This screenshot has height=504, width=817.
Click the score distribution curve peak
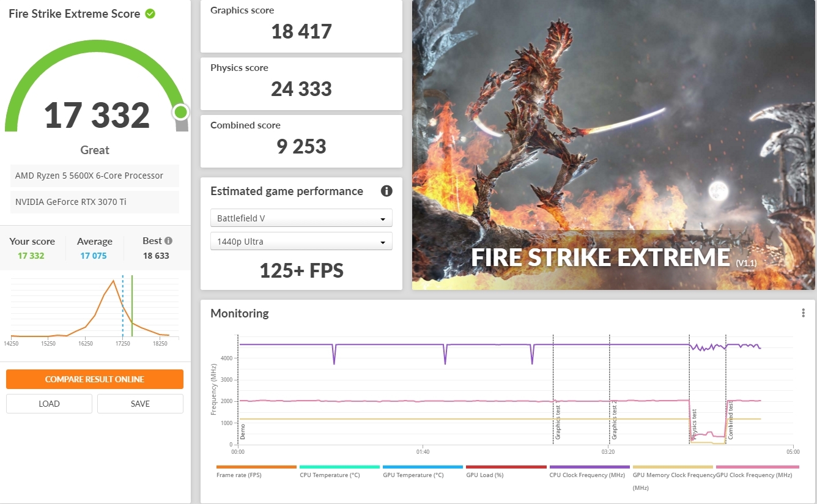pos(113,281)
